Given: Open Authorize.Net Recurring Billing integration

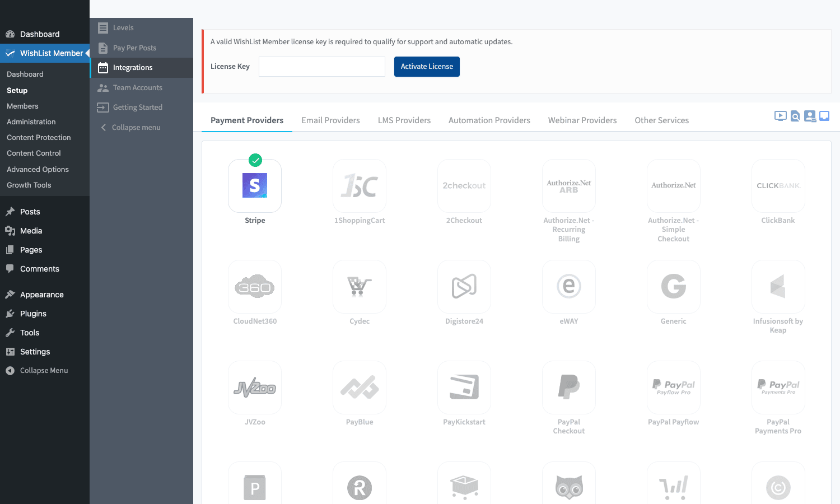Looking at the screenshot, I should pos(569,186).
